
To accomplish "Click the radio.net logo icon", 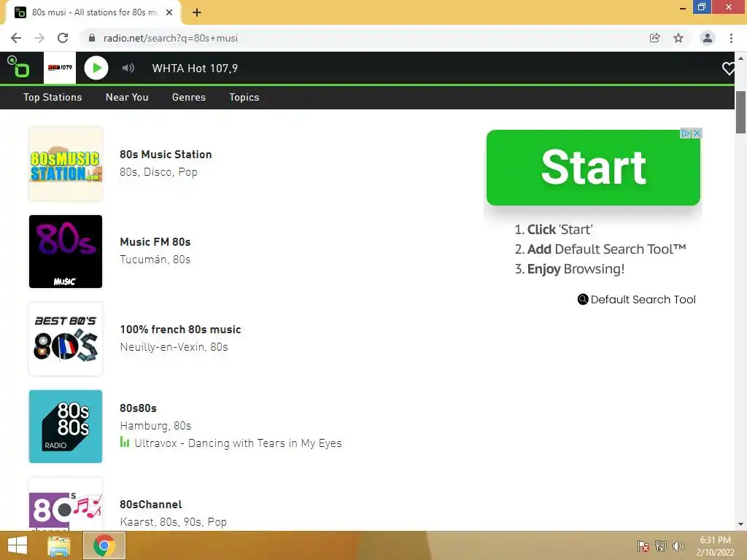I will 18,66.
